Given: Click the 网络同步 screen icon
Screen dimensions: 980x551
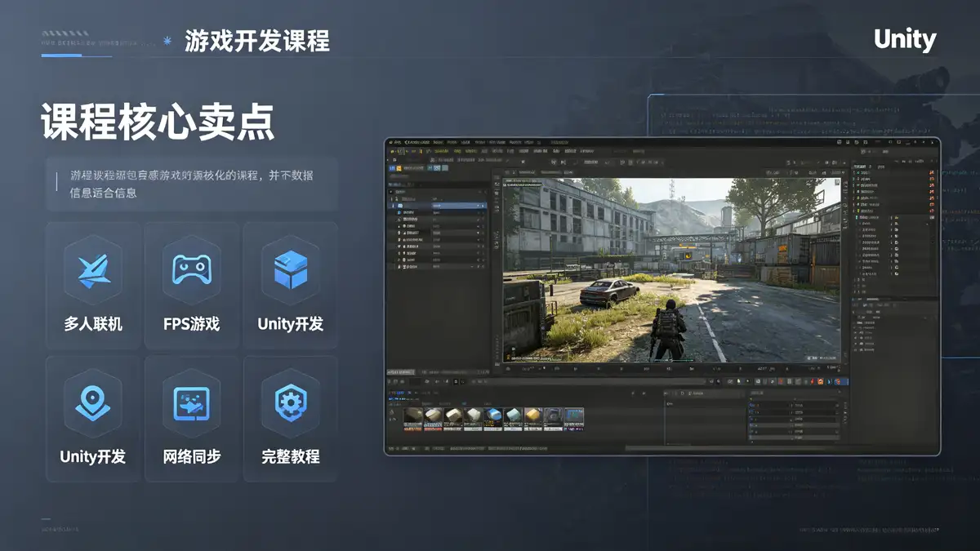Looking at the screenshot, I should point(192,403).
